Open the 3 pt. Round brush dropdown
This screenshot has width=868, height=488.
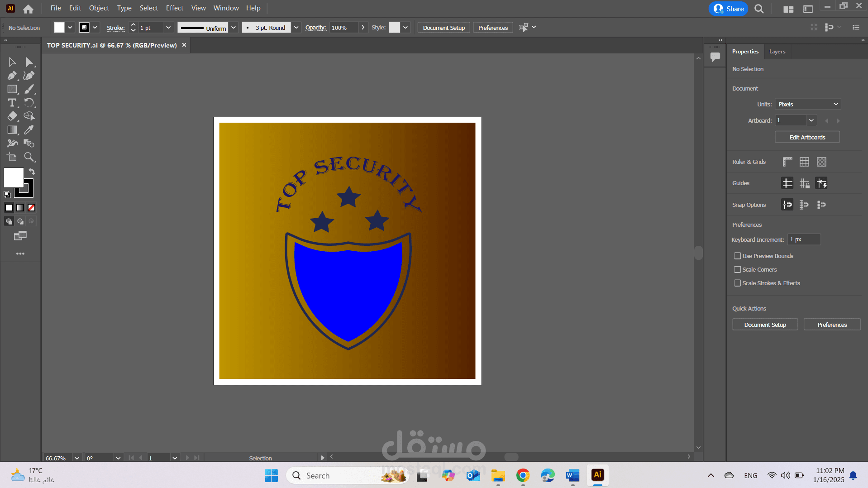pos(296,28)
